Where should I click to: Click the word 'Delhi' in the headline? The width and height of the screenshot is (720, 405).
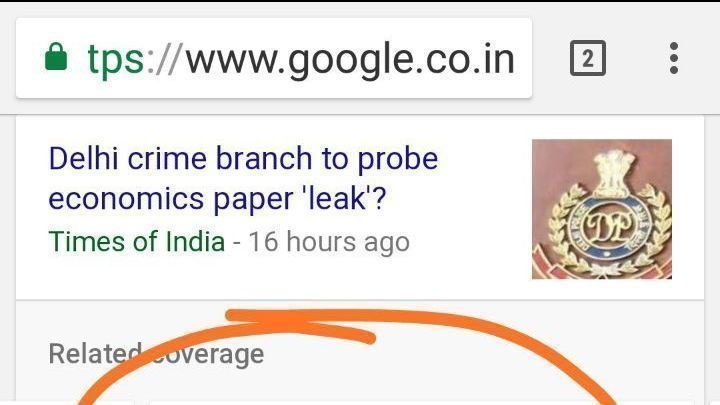84,159
